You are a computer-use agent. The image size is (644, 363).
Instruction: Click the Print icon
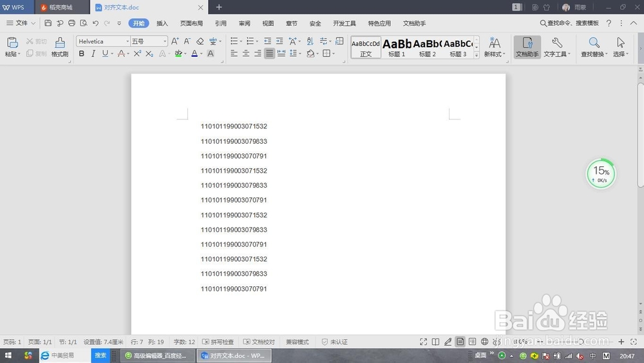(72, 23)
